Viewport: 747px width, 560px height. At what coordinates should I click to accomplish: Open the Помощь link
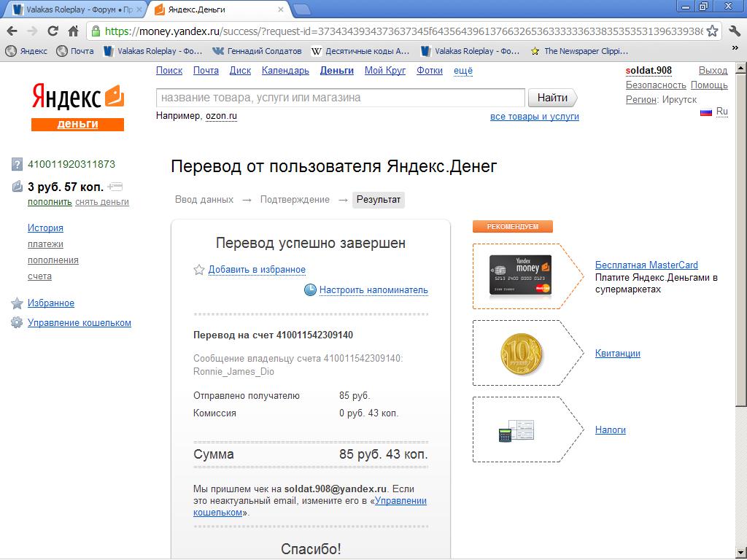point(709,85)
